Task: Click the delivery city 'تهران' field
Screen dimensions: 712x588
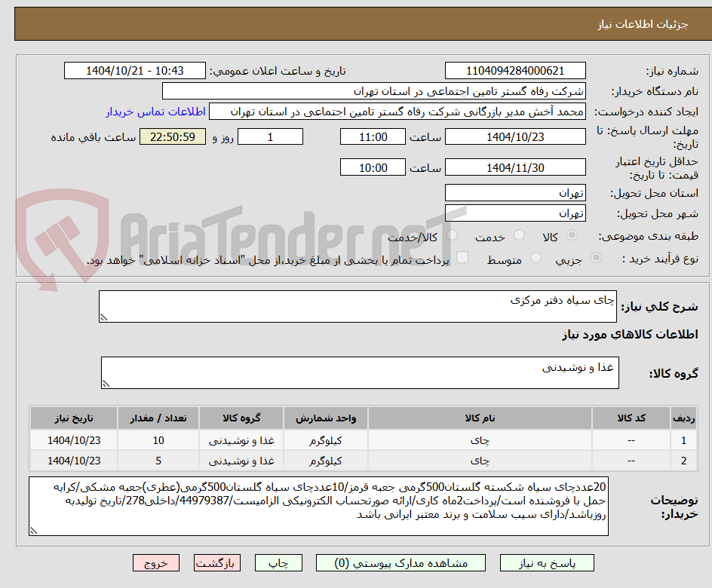Action: pyautogui.click(x=515, y=213)
